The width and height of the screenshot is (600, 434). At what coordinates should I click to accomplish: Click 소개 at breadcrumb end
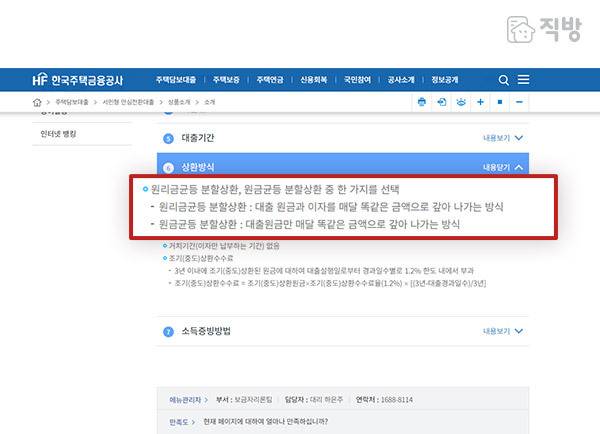[x=209, y=102]
